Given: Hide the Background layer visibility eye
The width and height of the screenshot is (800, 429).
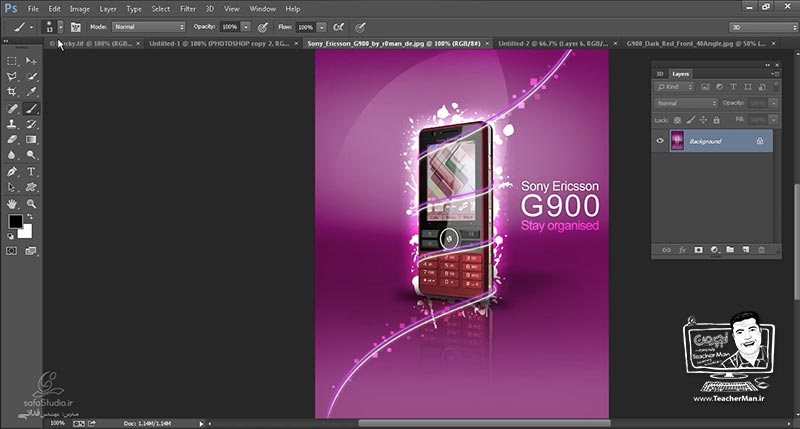Looking at the screenshot, I should (x=660, y=141).
